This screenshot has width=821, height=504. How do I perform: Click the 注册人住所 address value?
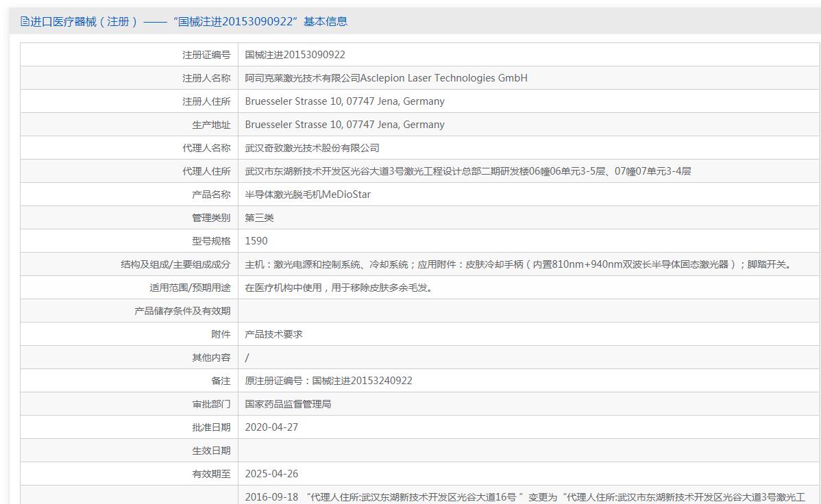344,101
